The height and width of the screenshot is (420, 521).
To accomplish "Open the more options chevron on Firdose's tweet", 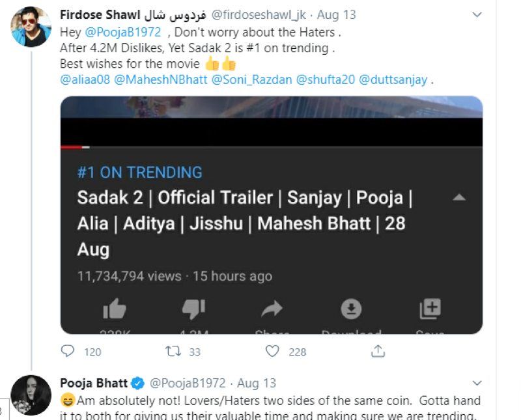I will pos(477,14).
